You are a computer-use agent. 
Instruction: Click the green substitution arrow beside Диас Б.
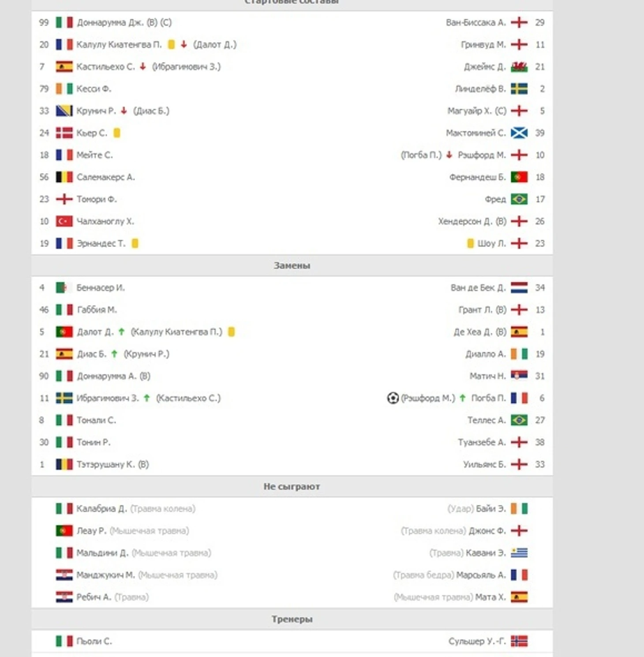[x=115, y=354]
